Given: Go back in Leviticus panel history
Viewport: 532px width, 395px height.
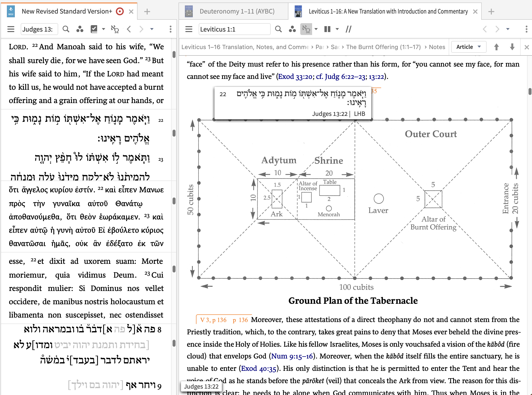Looking at the screenshot, I should click(485, 29).
